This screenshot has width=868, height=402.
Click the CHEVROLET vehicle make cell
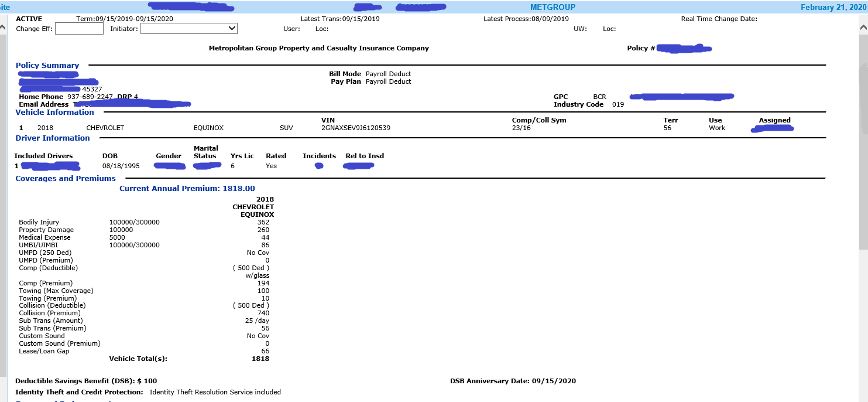[x=105, y=128]
